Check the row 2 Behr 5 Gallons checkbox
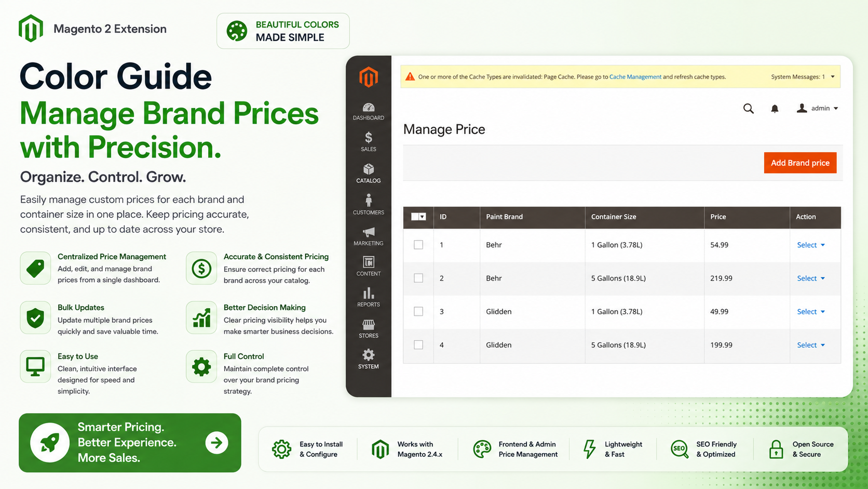 click(x=418, y=278)
